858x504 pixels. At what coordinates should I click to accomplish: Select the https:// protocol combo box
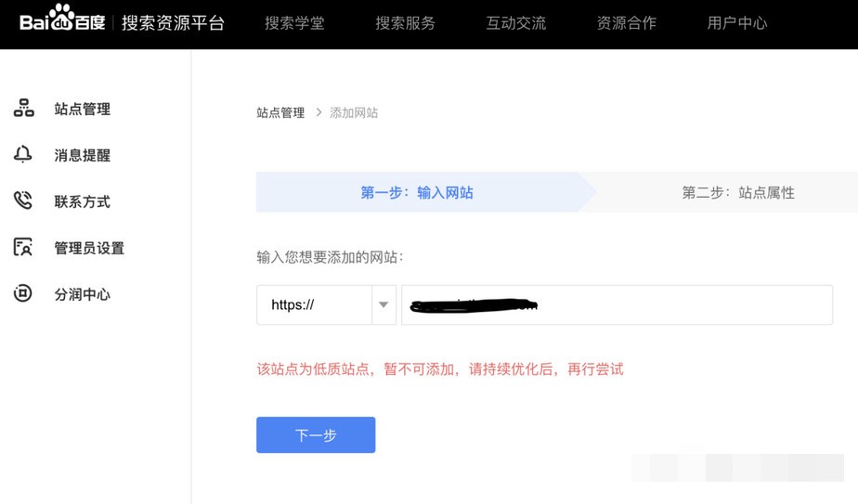(x=326, y=304)
